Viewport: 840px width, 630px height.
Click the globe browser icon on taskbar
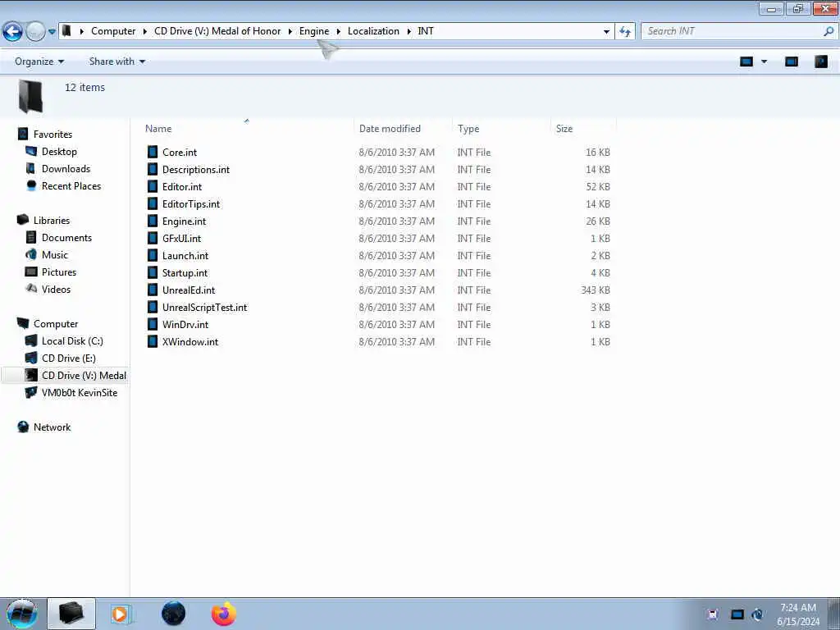(173, 614)
